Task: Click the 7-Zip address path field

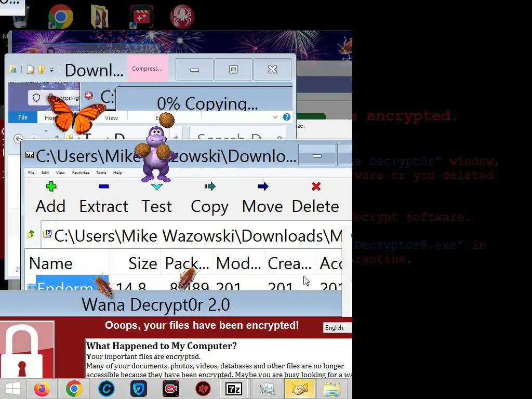Action: 192,235
